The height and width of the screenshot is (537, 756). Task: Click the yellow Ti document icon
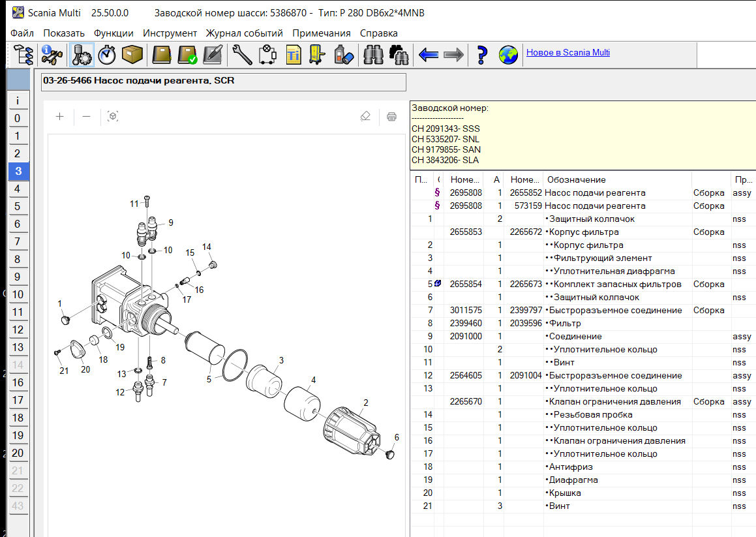tap(293, 55)
